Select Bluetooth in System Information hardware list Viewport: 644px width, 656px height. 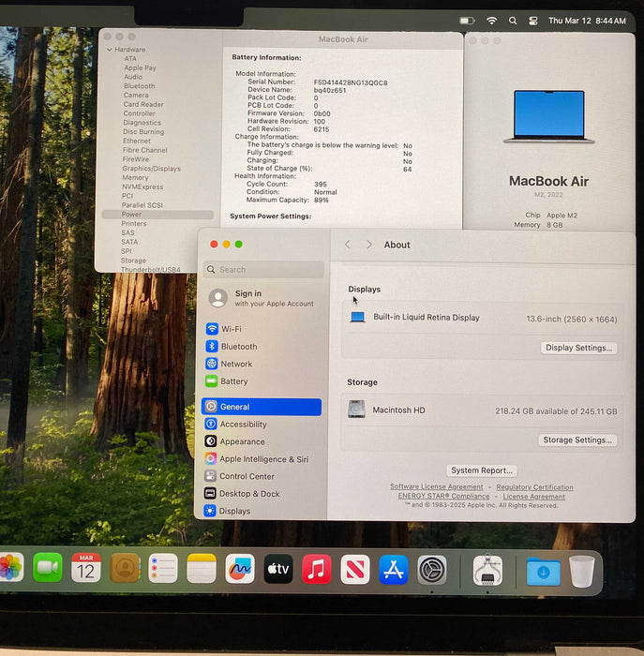coord(140,86)
